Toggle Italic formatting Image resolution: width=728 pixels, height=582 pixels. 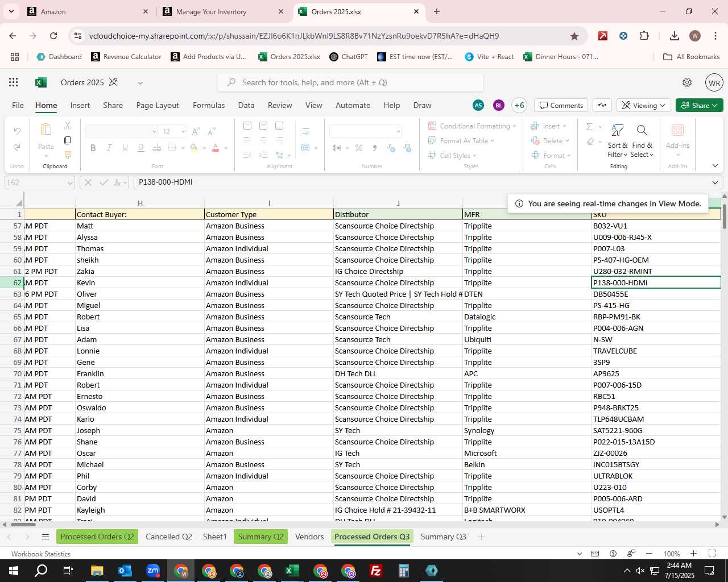[109, 148]
